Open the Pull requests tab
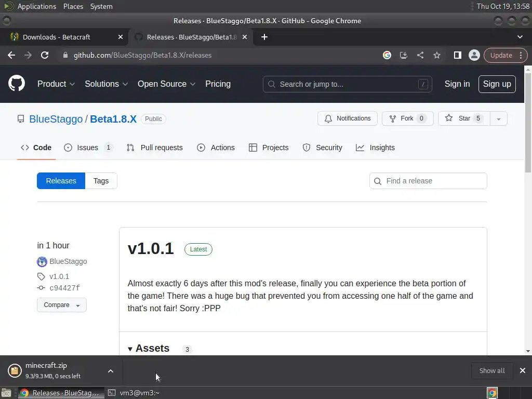 tap(155, 148)
